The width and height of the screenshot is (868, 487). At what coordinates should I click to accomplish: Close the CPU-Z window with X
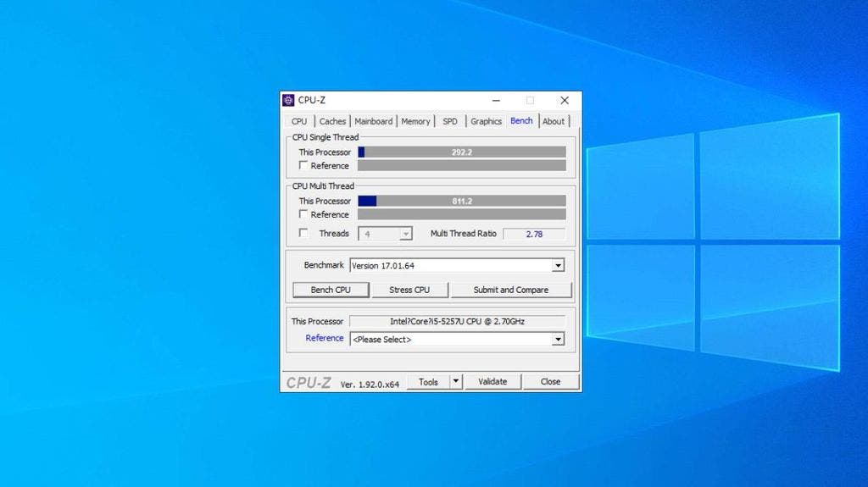564,100
